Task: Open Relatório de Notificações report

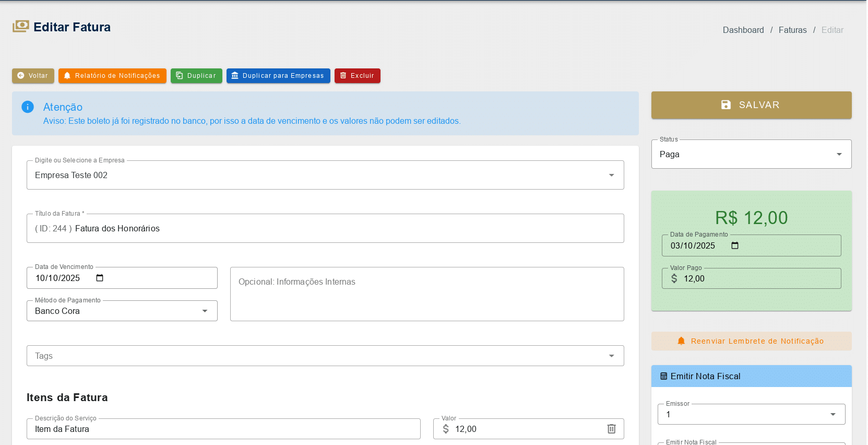Action: [x=112, y=76]
